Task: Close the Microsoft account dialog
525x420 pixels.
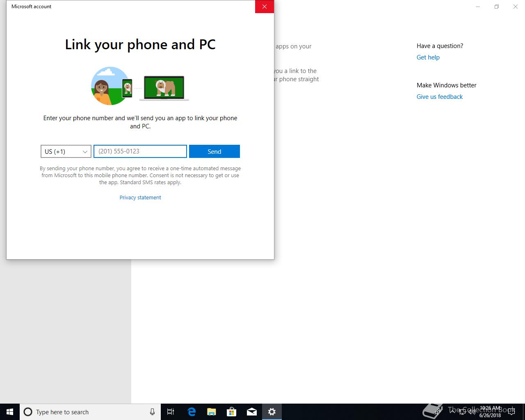Action: click(x=265, y=7)
